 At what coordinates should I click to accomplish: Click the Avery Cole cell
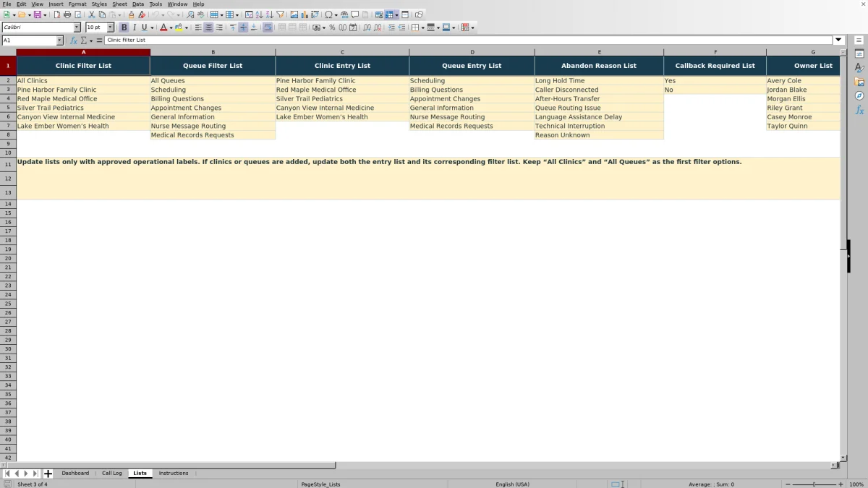[803, 81]
